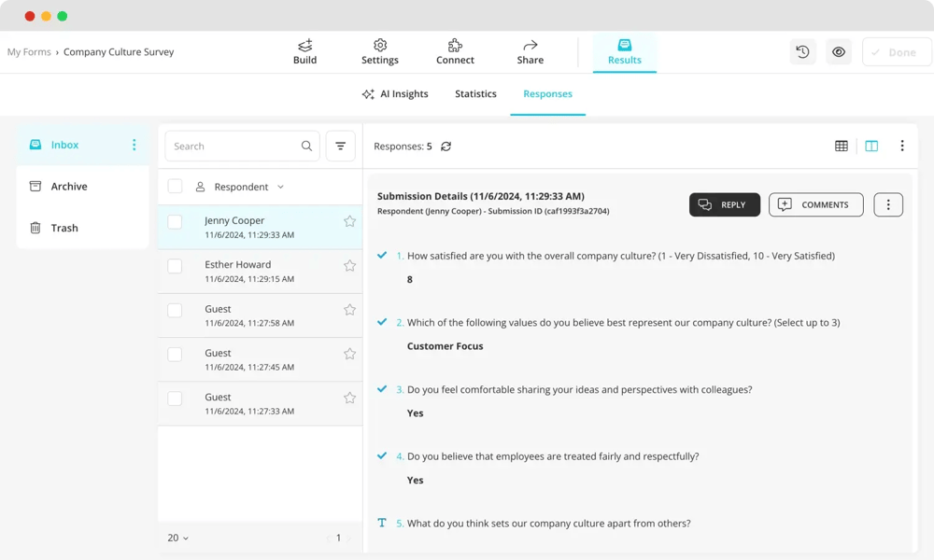Image resolution: width=934 pixels, height=560 pixels.
Task: Tick Jenny Cooper's response checkbox
Action: tap(175, 222)
